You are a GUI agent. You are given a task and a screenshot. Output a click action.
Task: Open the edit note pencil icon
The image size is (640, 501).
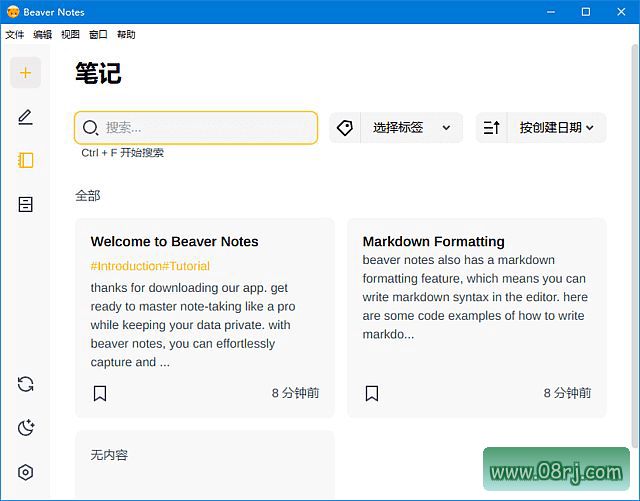[25, 117]
